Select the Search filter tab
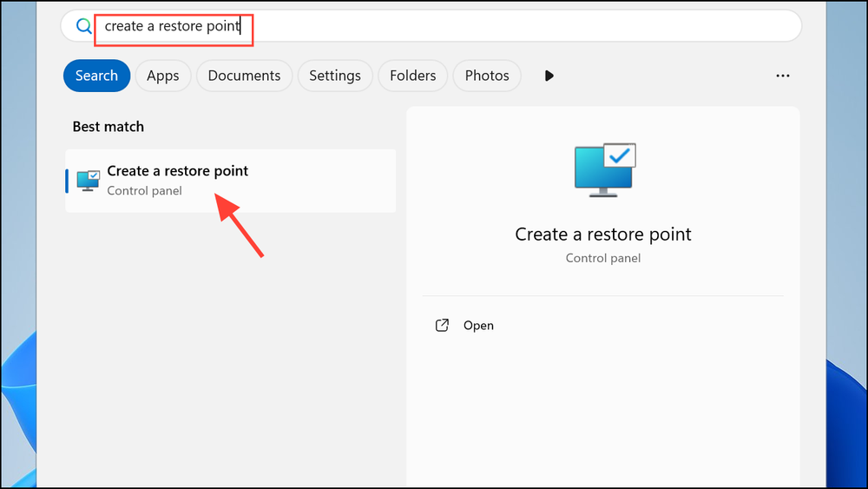Viewport: 868px width, 489px height. pos(96,76)
